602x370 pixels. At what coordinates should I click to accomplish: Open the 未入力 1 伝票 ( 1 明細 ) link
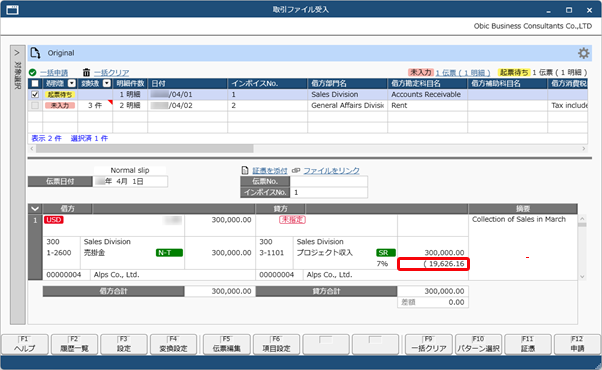pos(463,73)
